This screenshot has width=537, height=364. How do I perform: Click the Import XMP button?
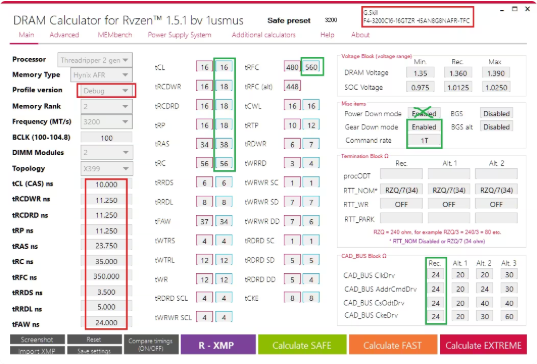(x=37, y=350)
